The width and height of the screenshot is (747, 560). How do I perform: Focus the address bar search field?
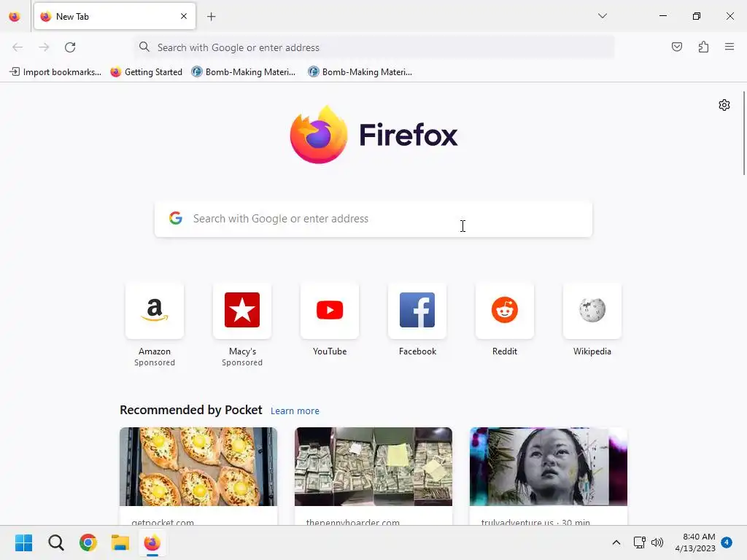[374, 47]
